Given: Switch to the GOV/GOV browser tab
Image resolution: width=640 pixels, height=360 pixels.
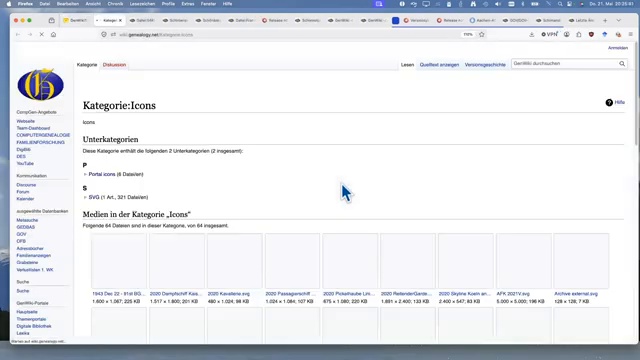Looking at the screenshot, I should coord(516,20).
